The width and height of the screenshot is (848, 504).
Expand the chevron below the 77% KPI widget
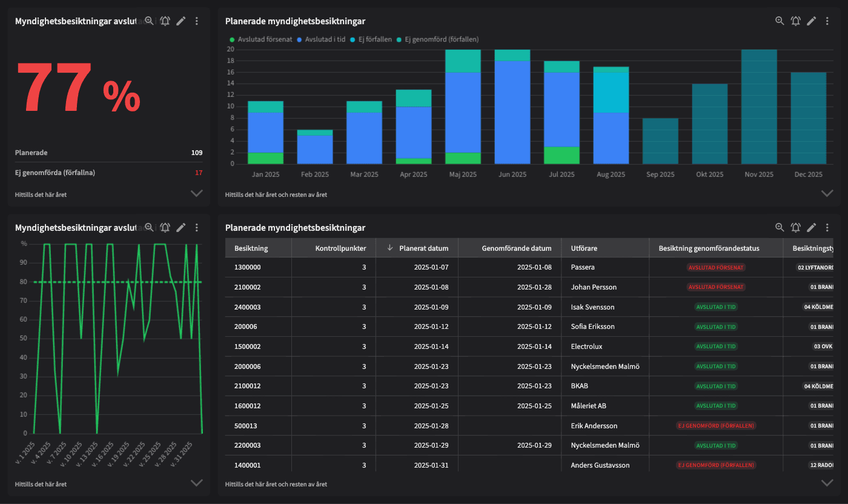point(196,193)
